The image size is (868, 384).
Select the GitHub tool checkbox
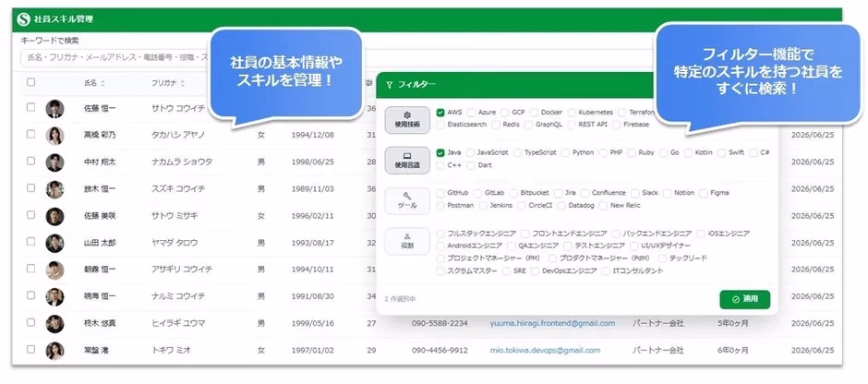(x=440, y=193)
